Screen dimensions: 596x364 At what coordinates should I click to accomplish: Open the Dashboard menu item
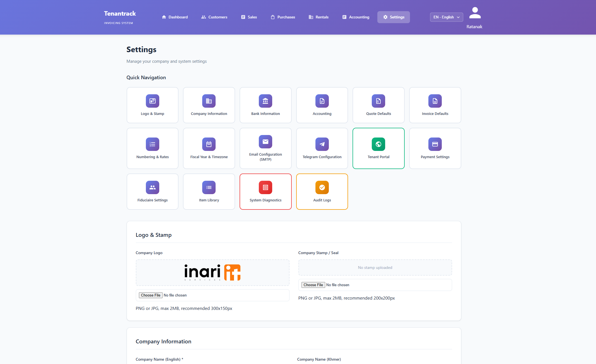(x=175, y=17)
